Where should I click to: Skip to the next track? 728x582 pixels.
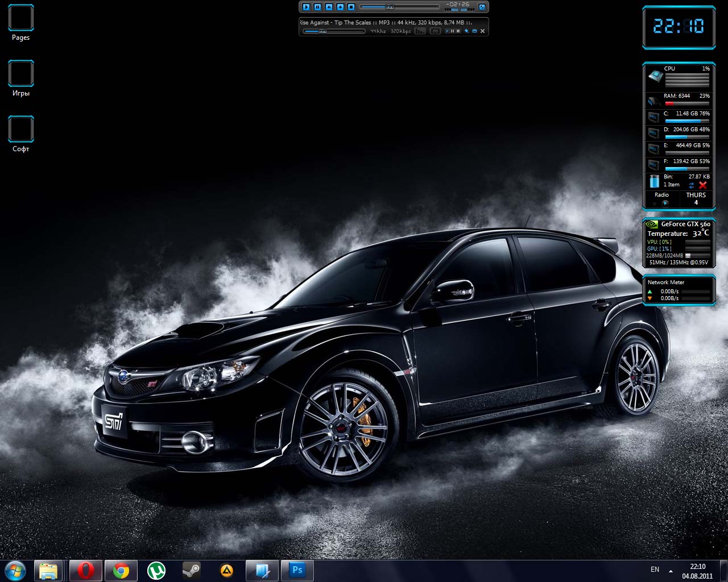(x=340, y=7)
